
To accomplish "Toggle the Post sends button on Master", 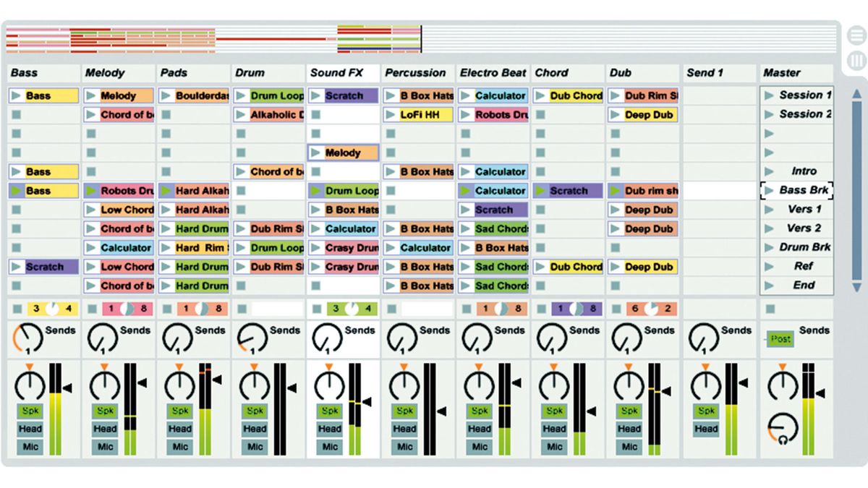I will (x=780, y=337).
